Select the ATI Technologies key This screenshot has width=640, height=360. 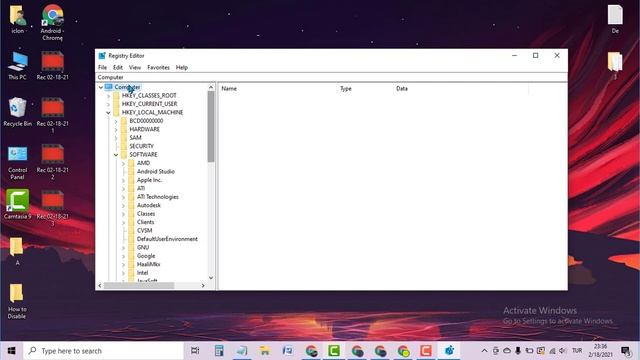158,197
